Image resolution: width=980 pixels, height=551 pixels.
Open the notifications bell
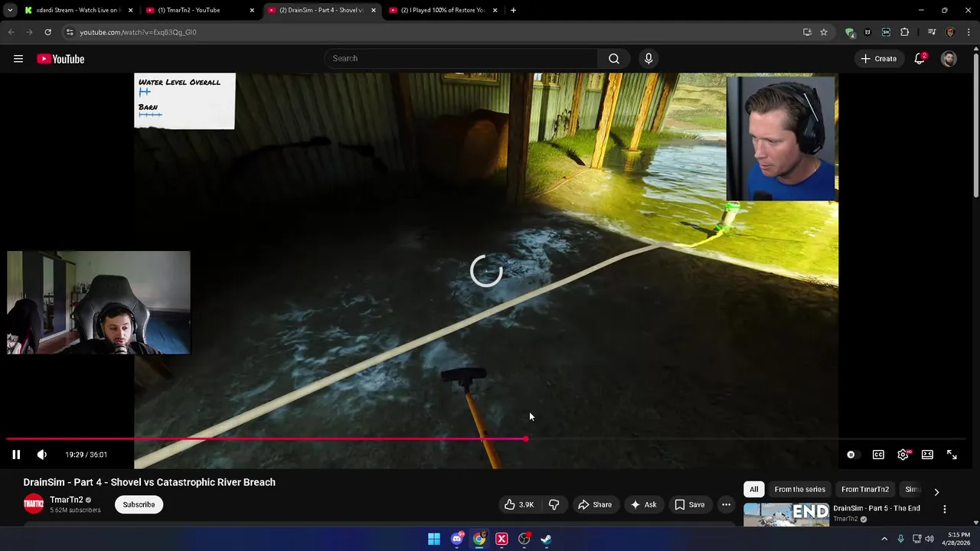(x=920, y=58)
